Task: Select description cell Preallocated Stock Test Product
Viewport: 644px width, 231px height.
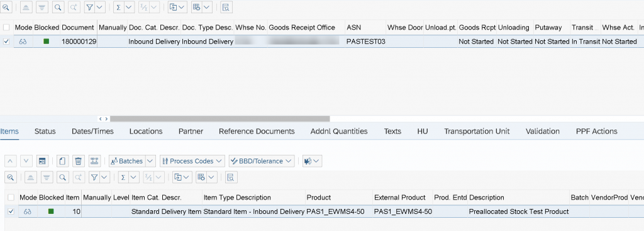Action: (519, 211)
